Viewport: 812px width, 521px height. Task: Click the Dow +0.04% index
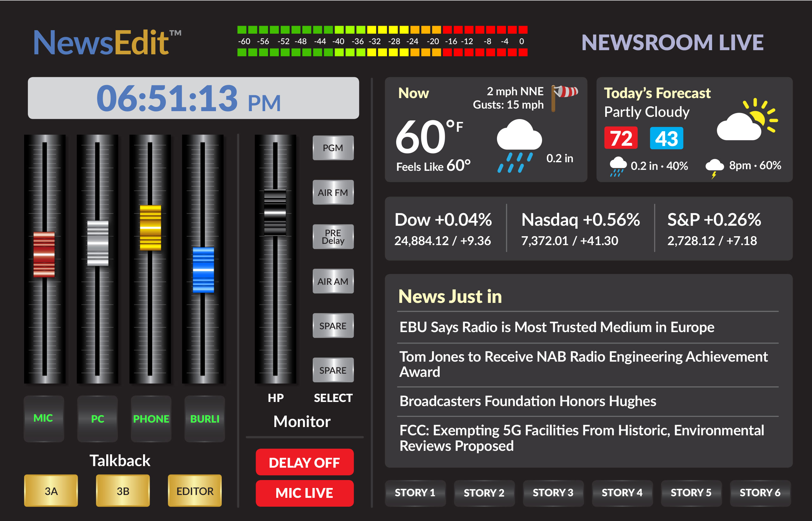pyautogui.click(x=443, y=220)
